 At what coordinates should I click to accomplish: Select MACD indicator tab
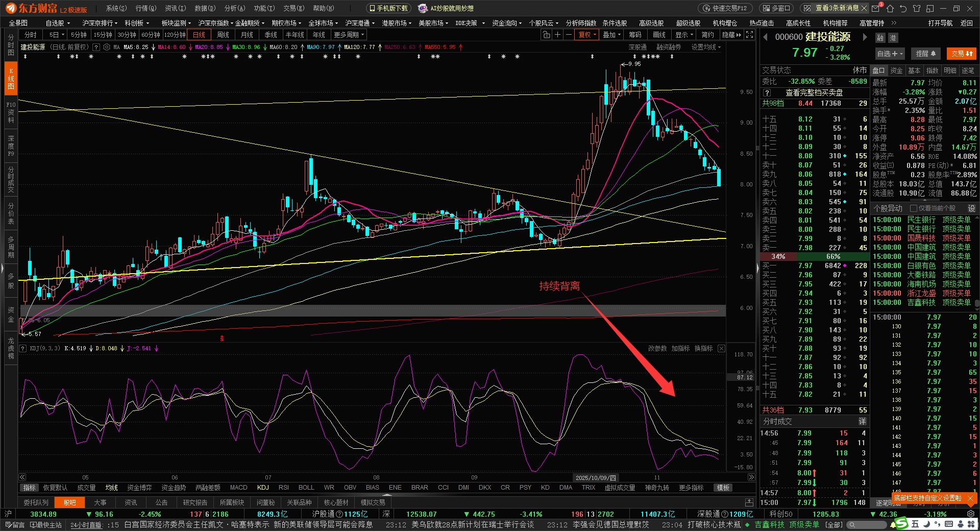coord(238,488)
